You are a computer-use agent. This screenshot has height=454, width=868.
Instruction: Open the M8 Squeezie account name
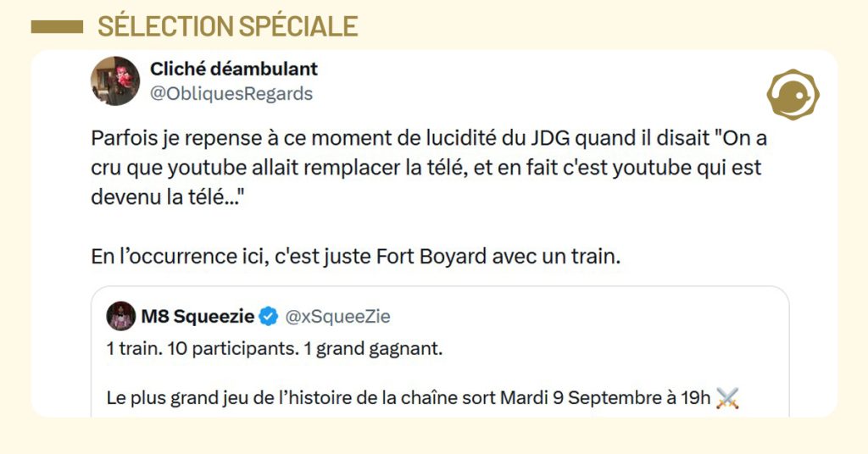point(202,317)
